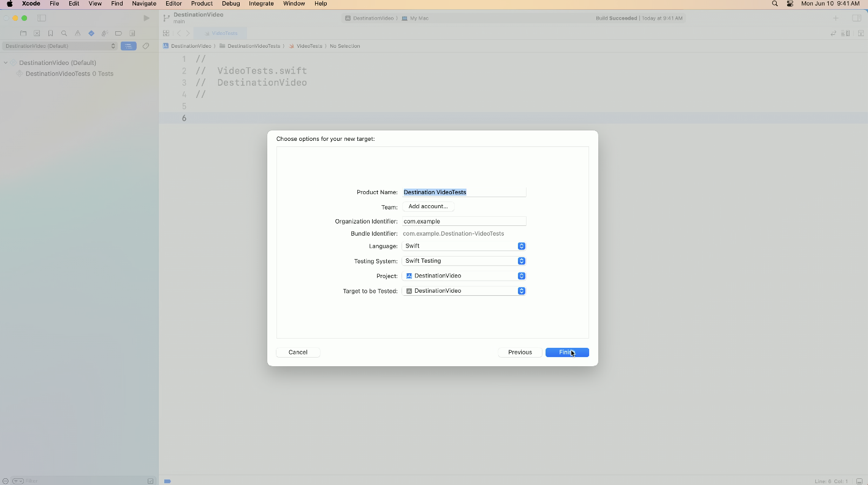The image size is (868, 485).
Task: Open the Debug navigator icon
Action: [x=105, y=34]
